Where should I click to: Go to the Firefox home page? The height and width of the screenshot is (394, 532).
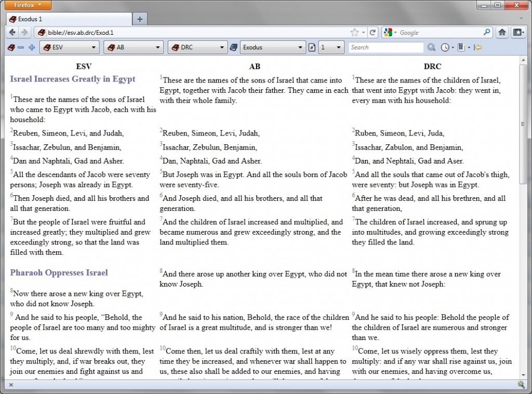pyautogui.click(x=502, y=32)
